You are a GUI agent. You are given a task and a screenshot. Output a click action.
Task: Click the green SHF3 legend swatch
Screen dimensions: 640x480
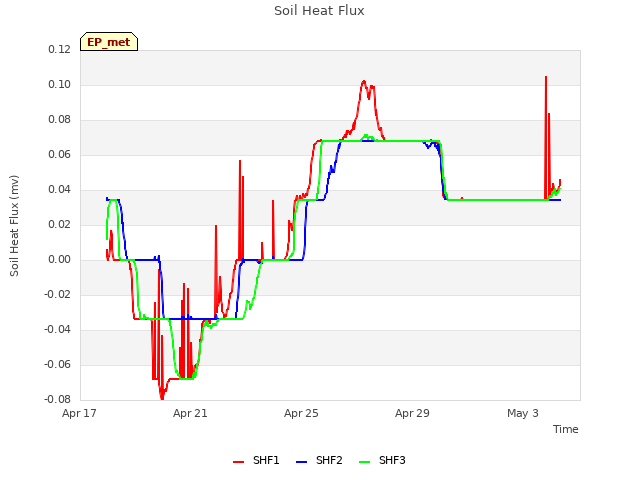pyautogui.click(x=364, y=462)
